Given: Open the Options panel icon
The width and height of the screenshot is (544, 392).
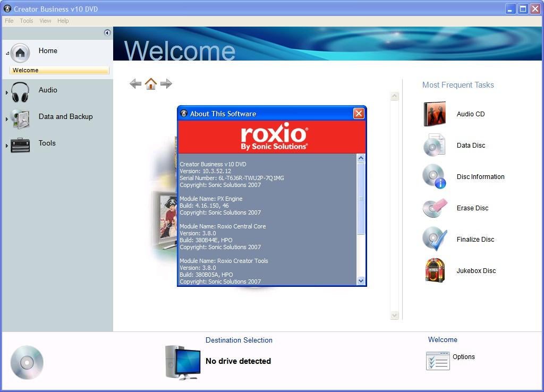Looking at the screenshot, I should coord(437,361).
